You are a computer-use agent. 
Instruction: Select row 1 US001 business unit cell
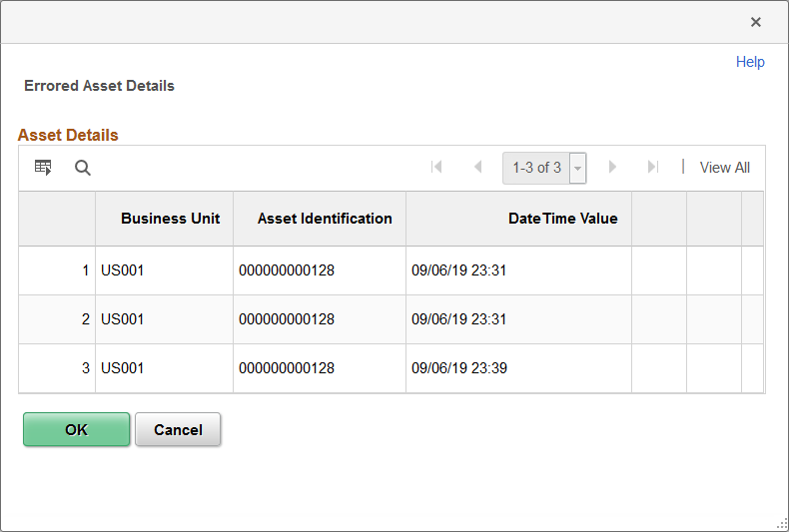coord(164,270)
